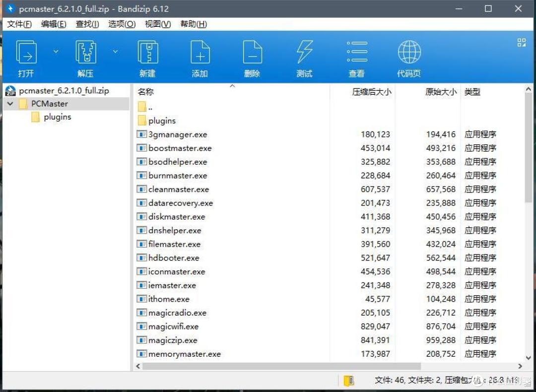This screenshot has width=536, height=392.
Task: Open the 视图(V) menu
Action: tap(158, 24)
